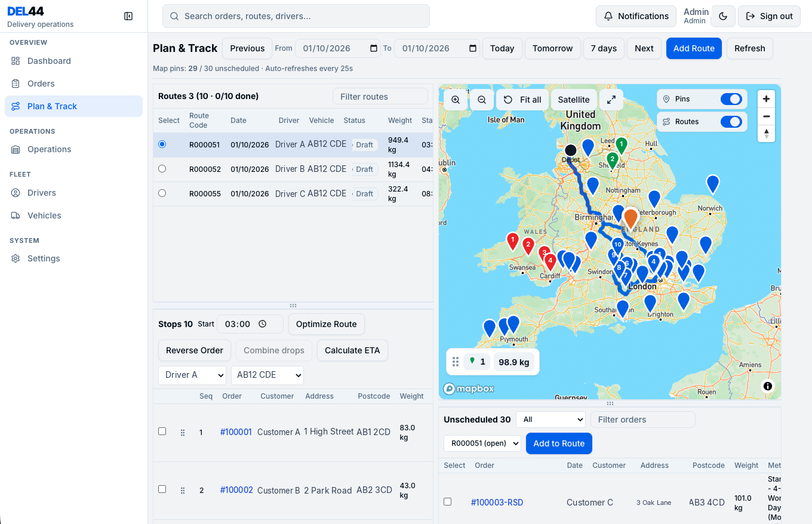Go to Orders in the sidebar
Image resolution: width=812 pixels, height=524 pixels.
pos(73,84)
